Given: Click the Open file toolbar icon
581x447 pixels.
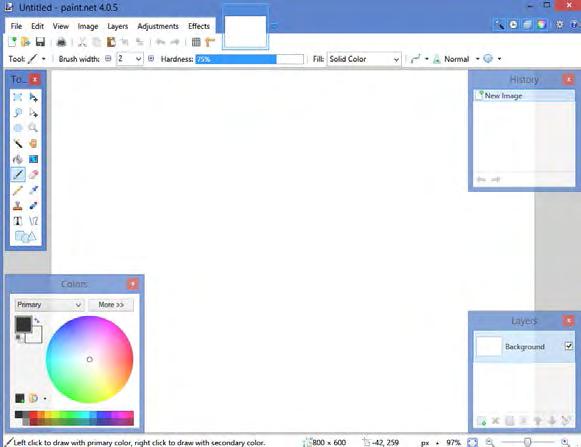Looking at the screenshot, I should click(x=26, y=42).
